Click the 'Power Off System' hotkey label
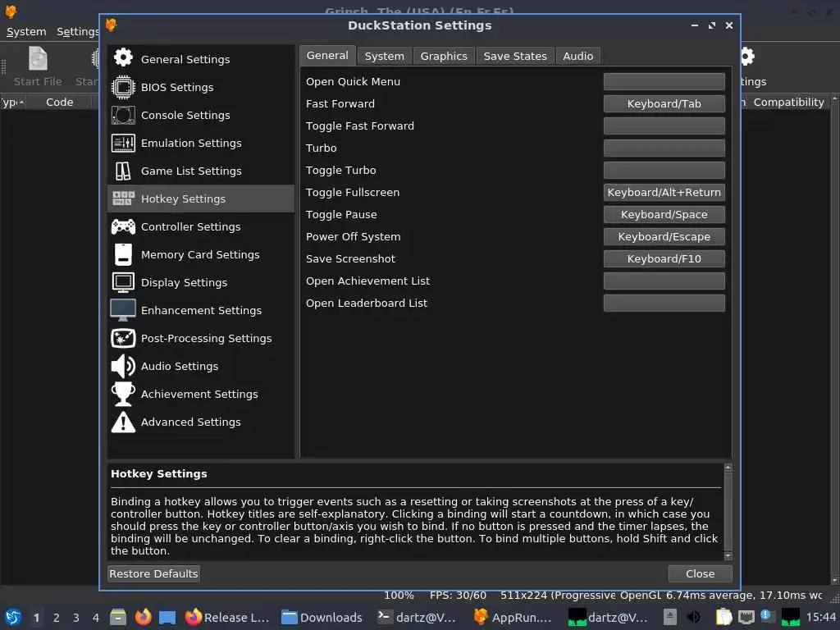 point(353,236)
